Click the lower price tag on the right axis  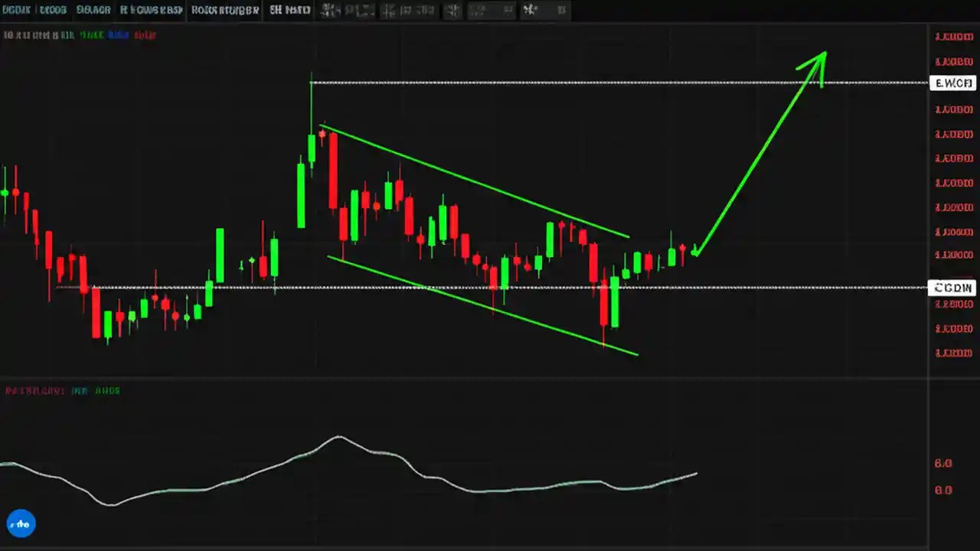(952, 287)
